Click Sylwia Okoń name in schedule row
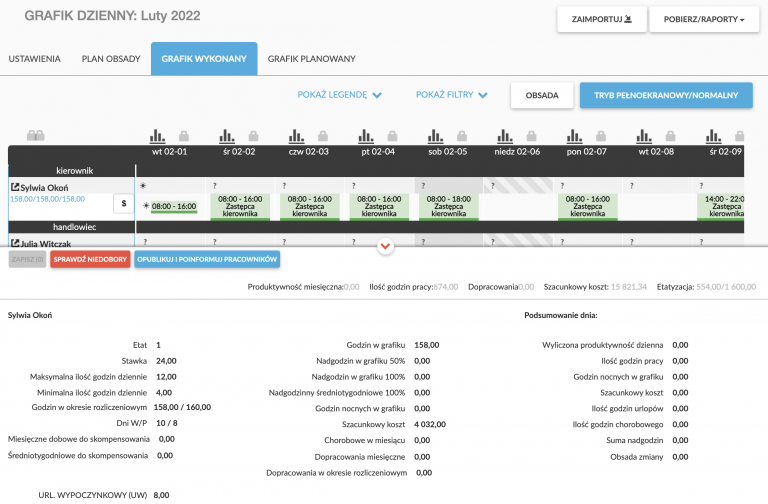Viewport: 768px width, 504px height. coord(44,188)
